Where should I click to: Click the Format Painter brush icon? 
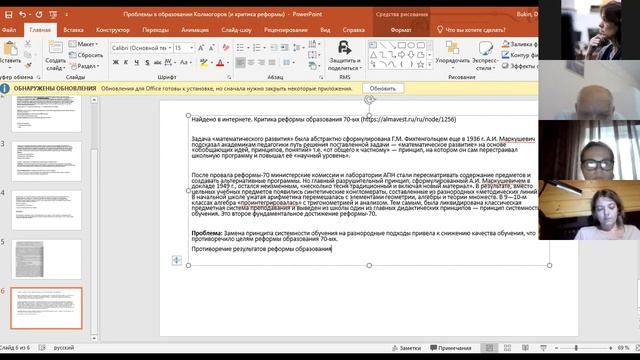tap(28, 65)
